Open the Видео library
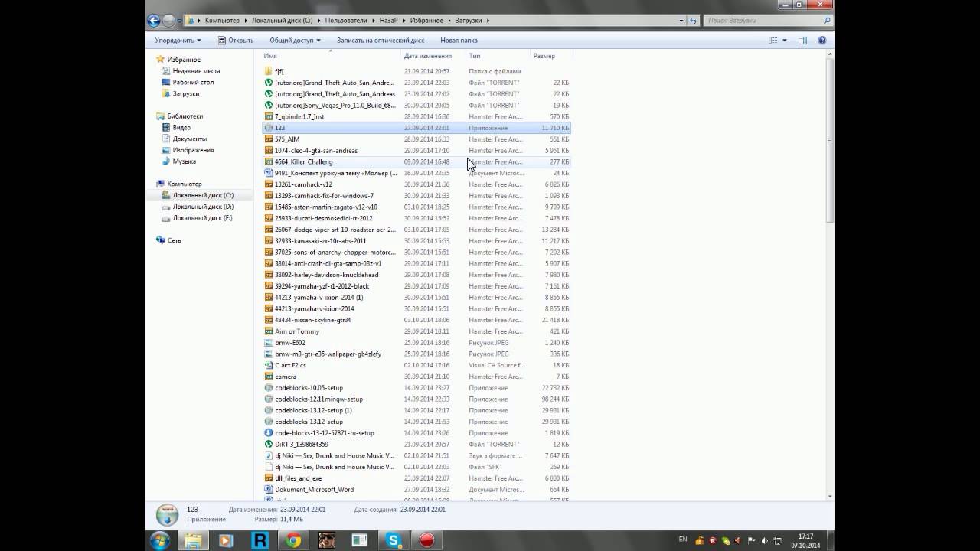The height and width of the screenshot is (551, 980). click(181, 127)
